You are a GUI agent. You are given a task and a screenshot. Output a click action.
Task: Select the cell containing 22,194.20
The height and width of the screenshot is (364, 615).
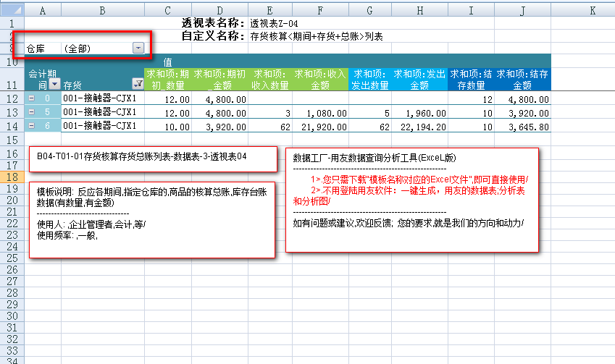coord(419,126)
